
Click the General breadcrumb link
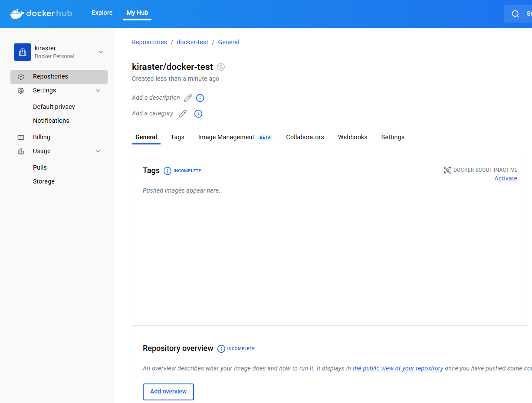(229, 42)
